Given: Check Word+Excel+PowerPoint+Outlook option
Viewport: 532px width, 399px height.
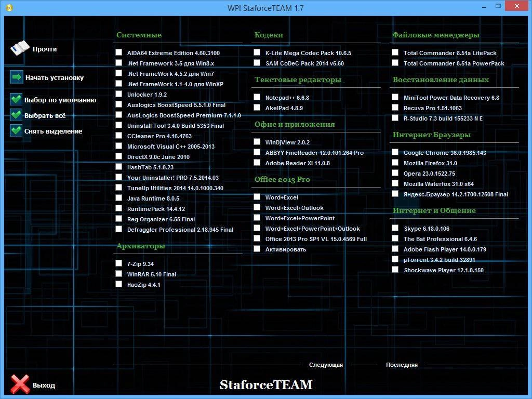Looking at the screenshot, I should [257, 228].
